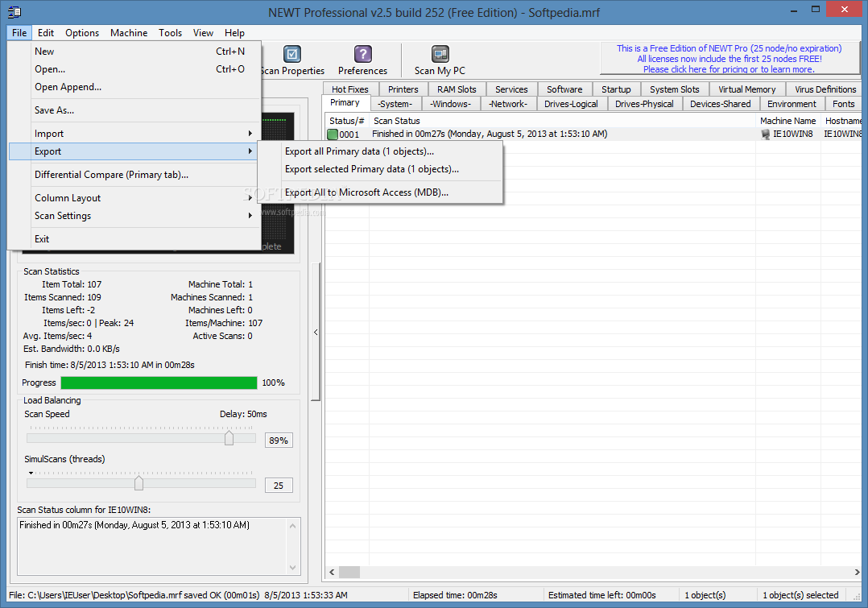
Task: Collapse left panel with splitter arrow
Action: (x=316, y=333)
